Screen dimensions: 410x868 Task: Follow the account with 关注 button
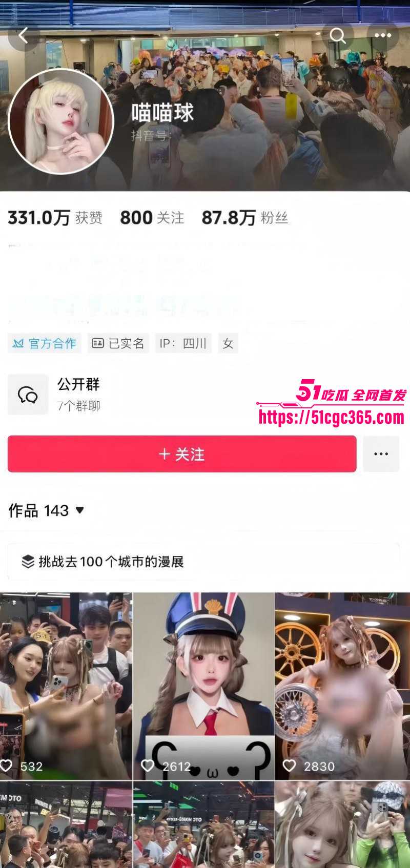182,454
